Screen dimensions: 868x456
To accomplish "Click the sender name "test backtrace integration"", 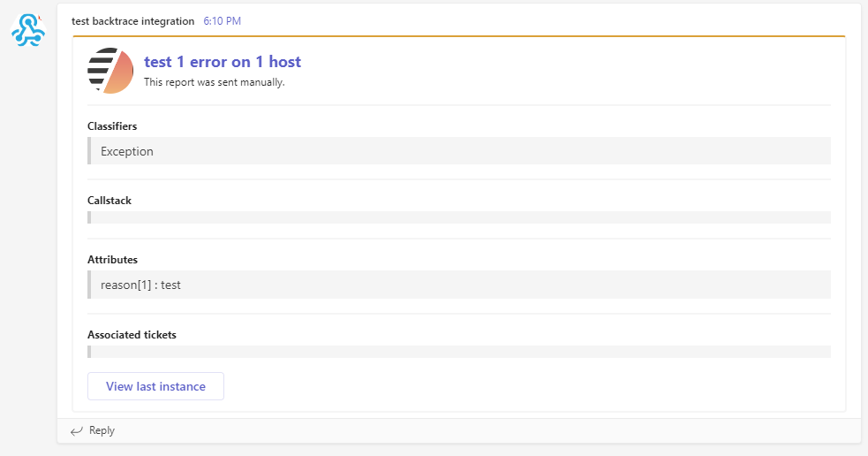I will [132, 20].
